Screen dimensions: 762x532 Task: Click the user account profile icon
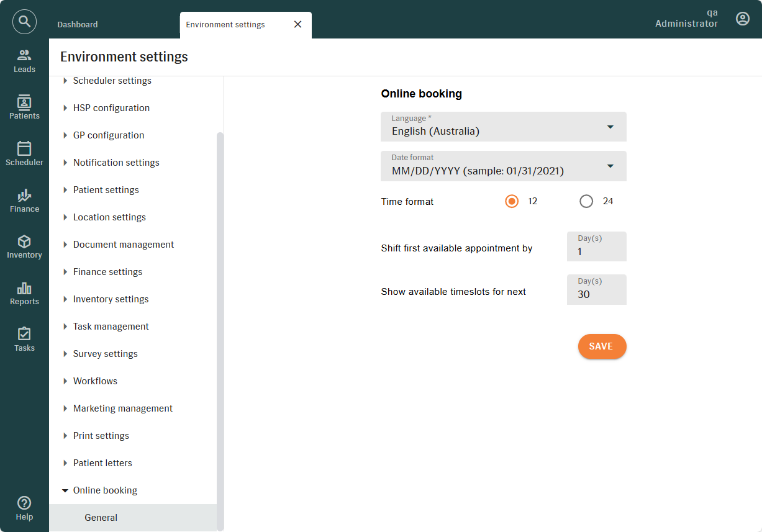742,19
